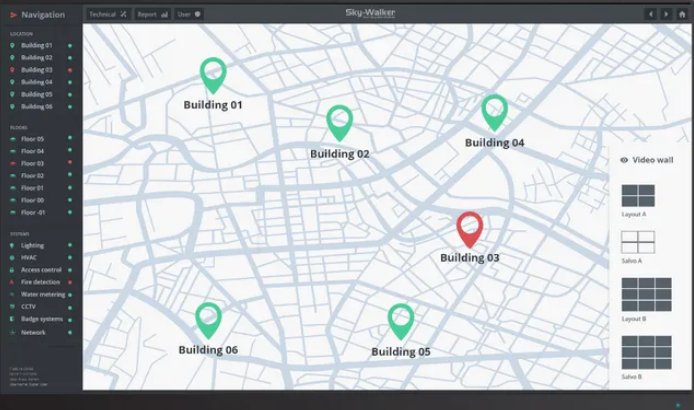Click the green status dot for CCTV
The height and width of the screenshot is (410, 694).
click(70, 307)
